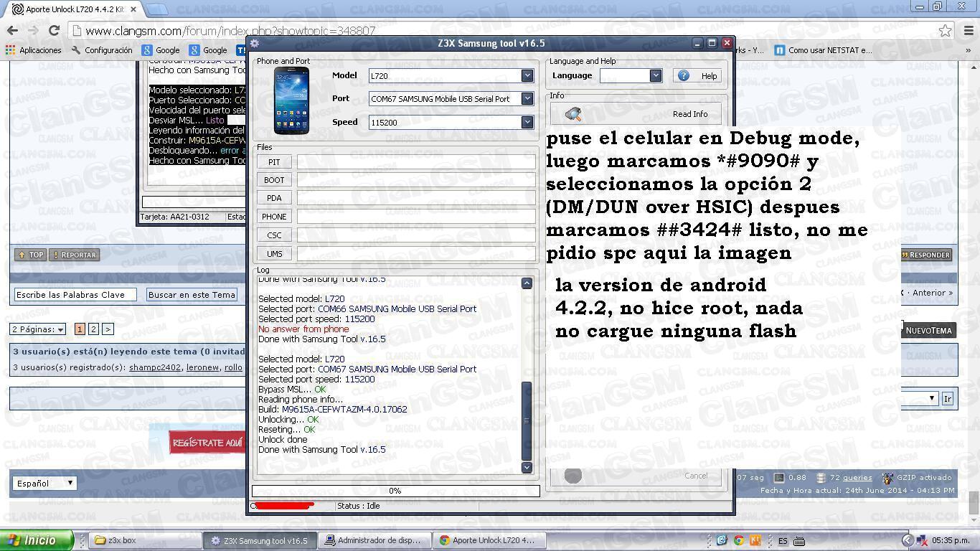
Task: Show hidden tray icons arrow
Action: [908, 540]
